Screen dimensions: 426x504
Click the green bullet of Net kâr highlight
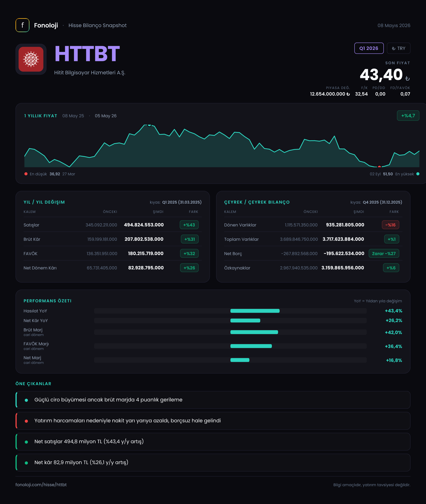coord(26,463)
